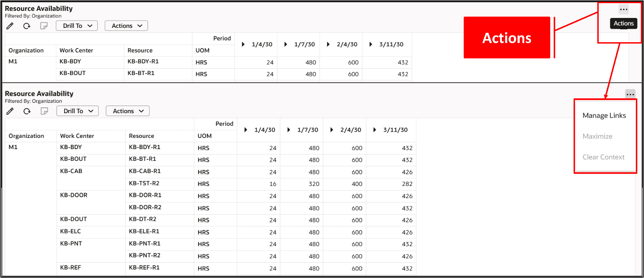Click the ellipsis icon above the context menu
The height and width of the screenshot is (278, 644).
631,94
